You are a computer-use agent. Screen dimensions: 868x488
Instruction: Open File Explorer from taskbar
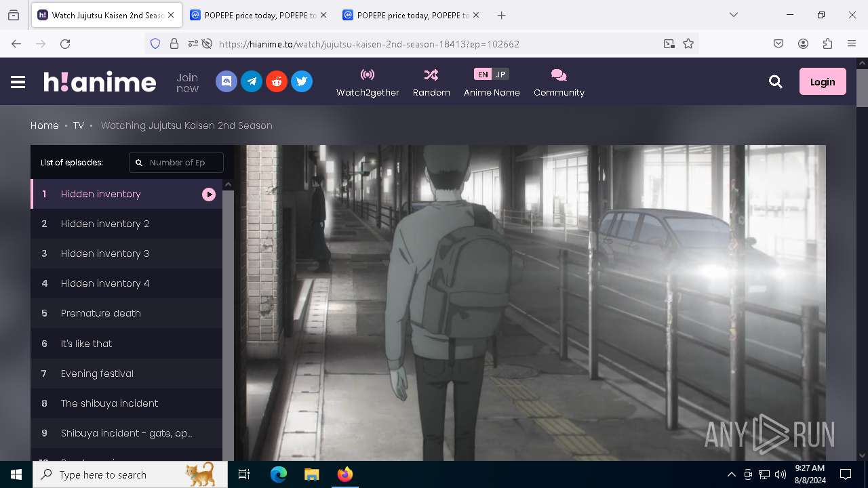tap(311, 474)
